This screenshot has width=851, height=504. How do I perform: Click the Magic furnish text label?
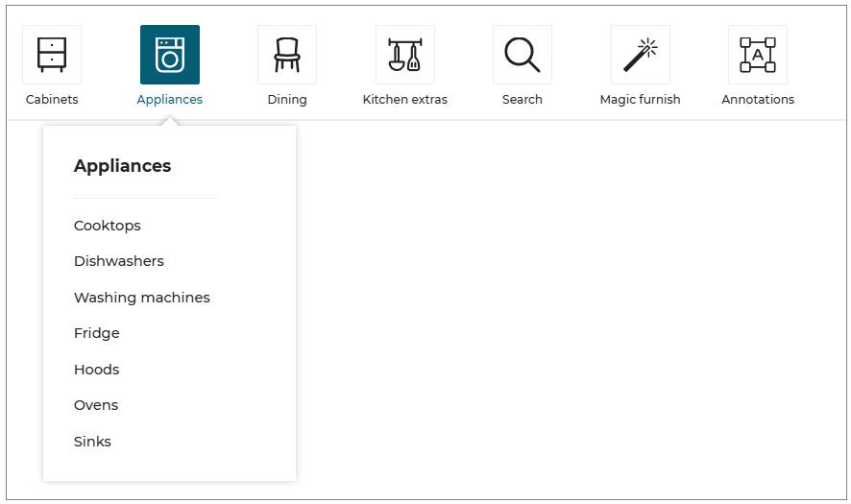pyautogui.click(x=640, y=100)
